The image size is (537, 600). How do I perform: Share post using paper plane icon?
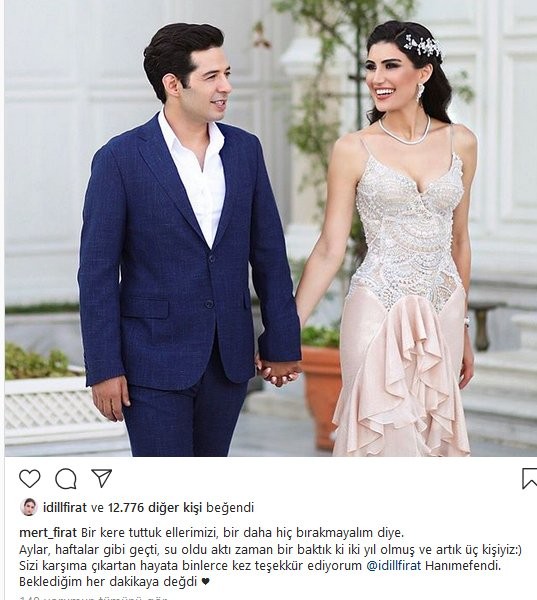click(102, 478)
